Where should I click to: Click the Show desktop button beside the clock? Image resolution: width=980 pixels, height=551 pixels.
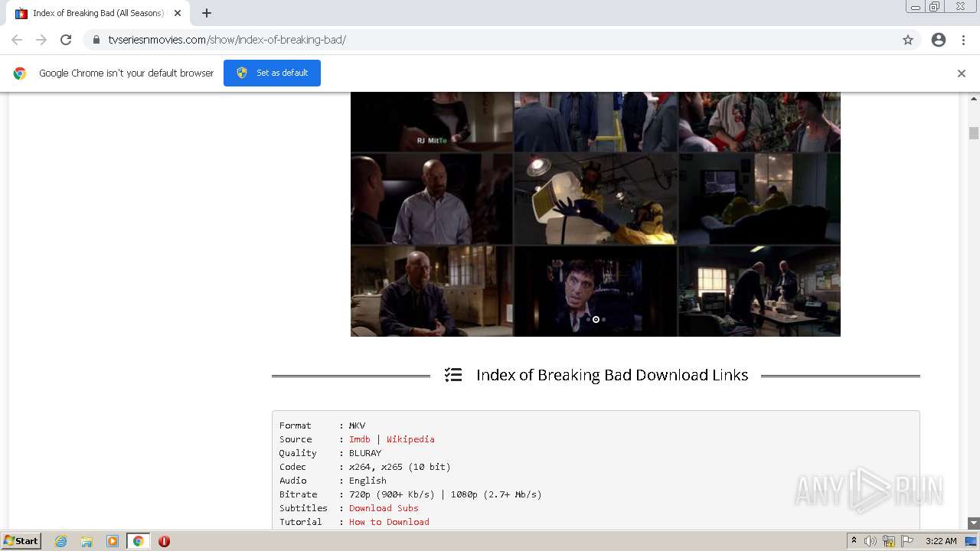(x=972, y=541)
